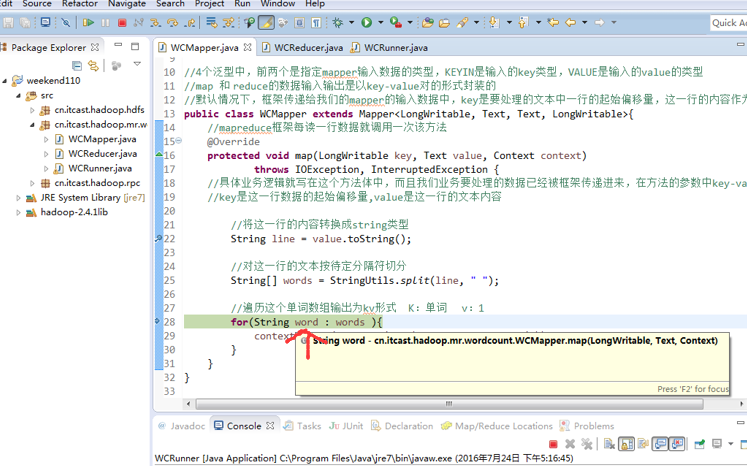Click the Skip All Breakpoints icon
Screen dimensions: 747x466
[x=66, y=22]
